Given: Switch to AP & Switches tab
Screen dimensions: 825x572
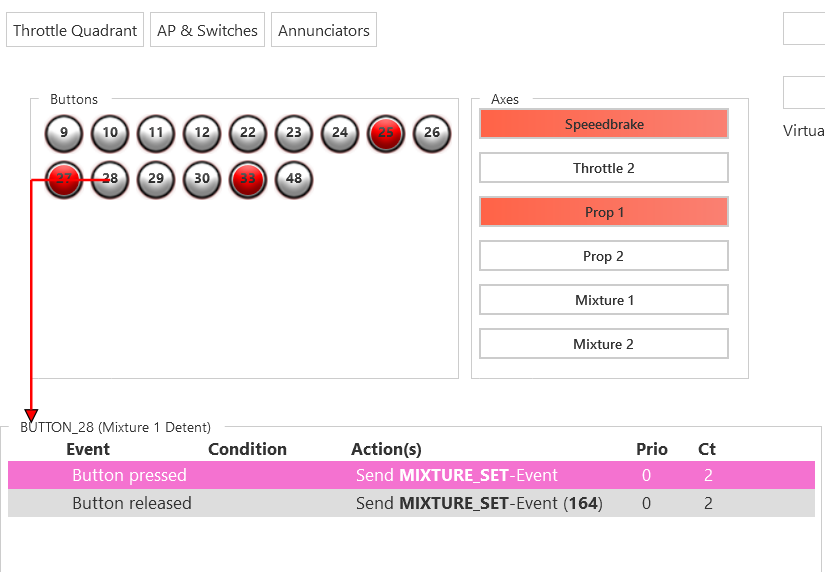Looking at the screenshot, I should tap(208, 30).
